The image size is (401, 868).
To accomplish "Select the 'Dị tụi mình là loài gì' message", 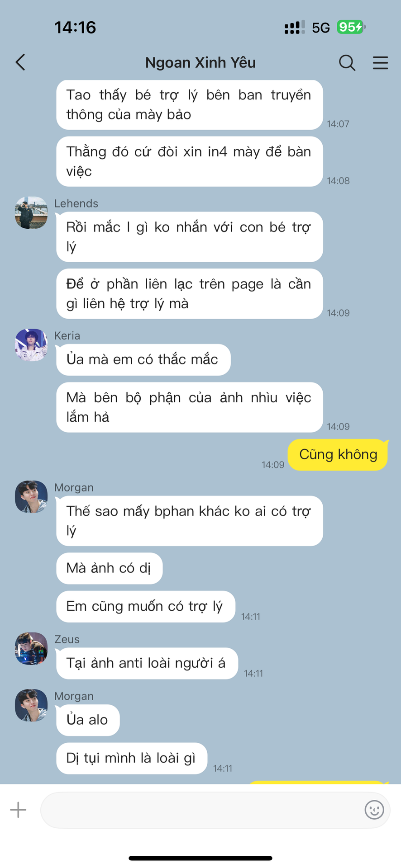I will (x=132, y=758).
